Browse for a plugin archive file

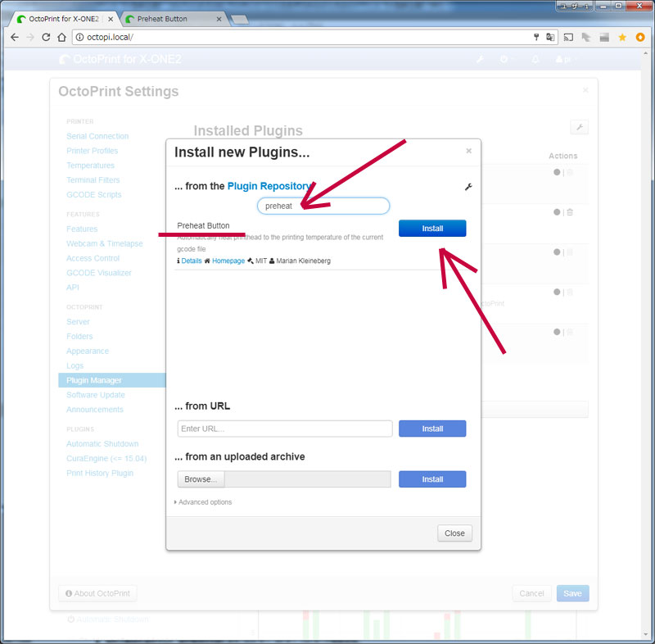tap(201, 479)
